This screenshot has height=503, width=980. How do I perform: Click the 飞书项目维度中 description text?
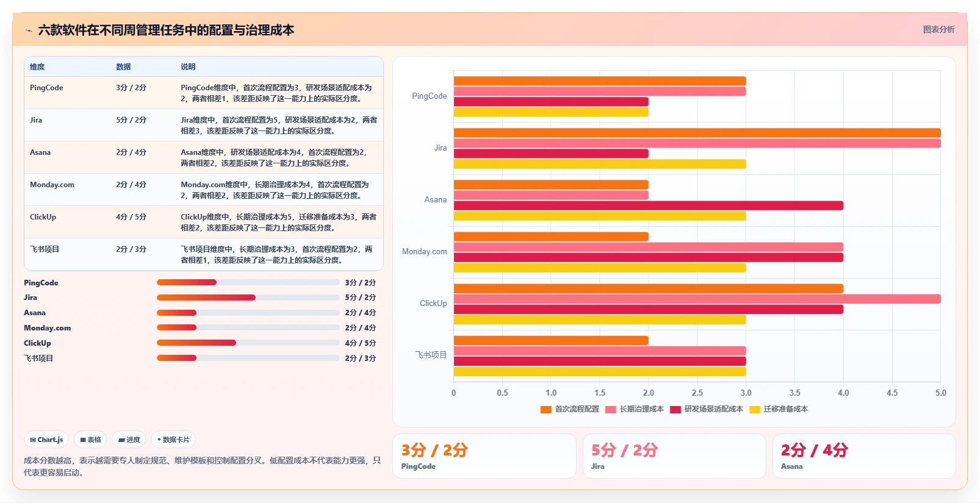[x=277, y=255]
